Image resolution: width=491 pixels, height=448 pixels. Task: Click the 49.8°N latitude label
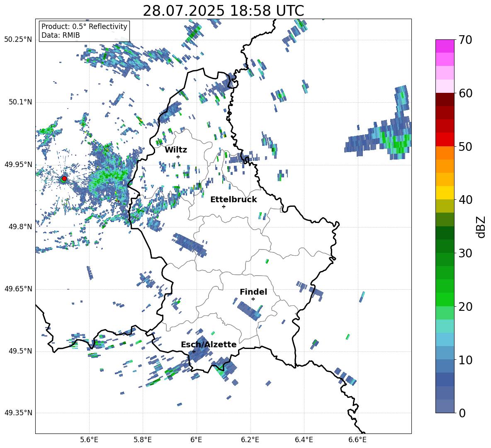click(20, 227)
